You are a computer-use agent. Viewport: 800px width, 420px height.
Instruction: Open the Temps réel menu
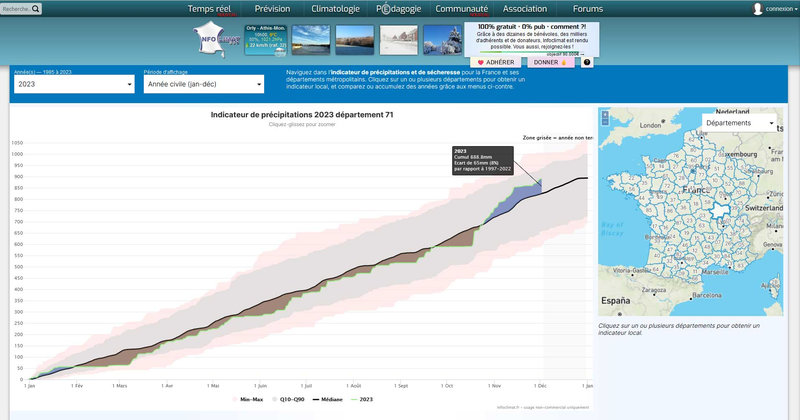[209, 9]
